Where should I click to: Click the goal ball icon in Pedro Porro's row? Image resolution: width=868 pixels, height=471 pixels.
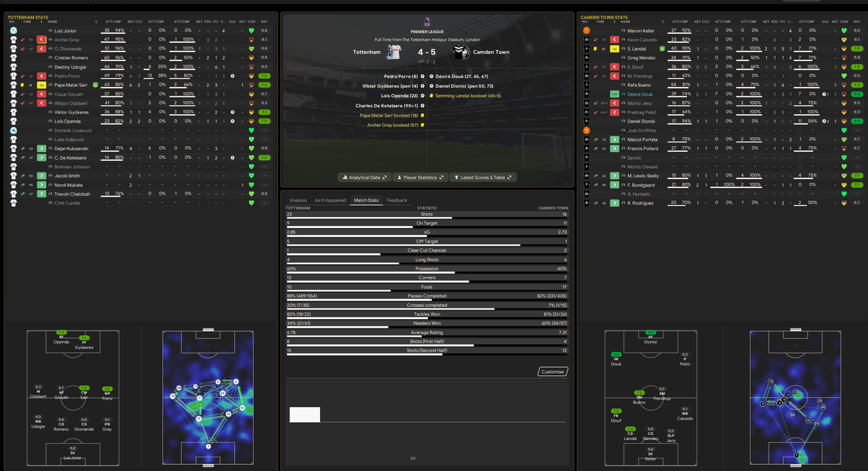pos(233,76)
